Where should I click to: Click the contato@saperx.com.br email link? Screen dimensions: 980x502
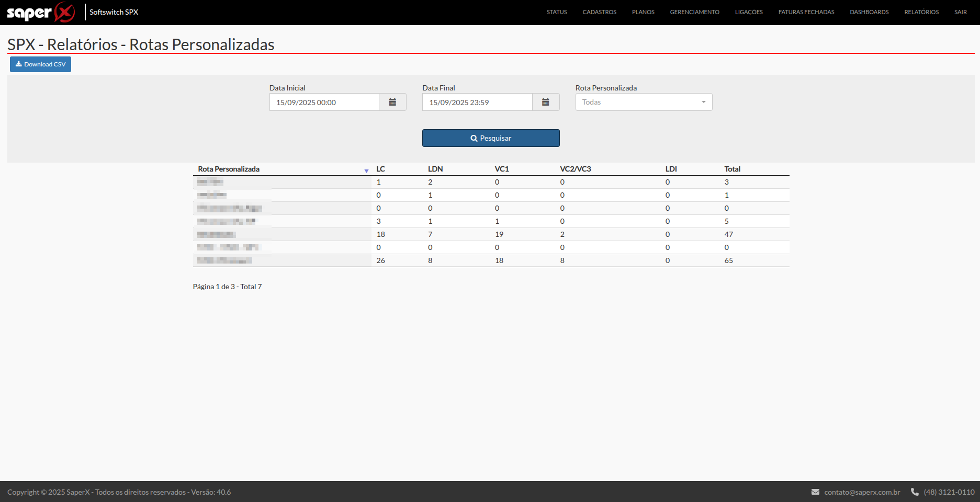pyautogui.click(x=862, y=492)
